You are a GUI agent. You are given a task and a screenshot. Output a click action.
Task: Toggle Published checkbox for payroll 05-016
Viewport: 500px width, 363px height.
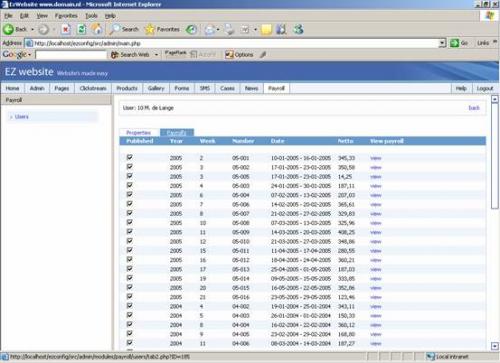click(x=130, y=297)
